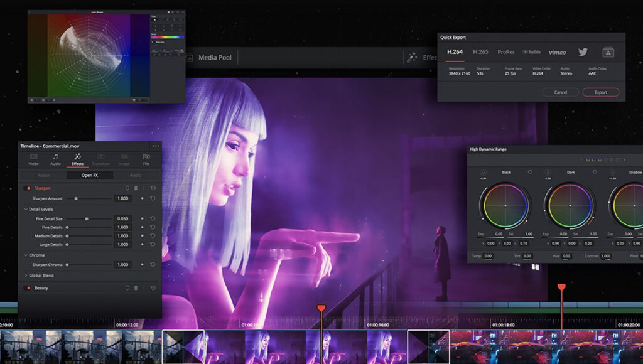Click the Sharpen Chroma slider handle
The height and width of the screenshot is (364, 643).
[67, 265]
